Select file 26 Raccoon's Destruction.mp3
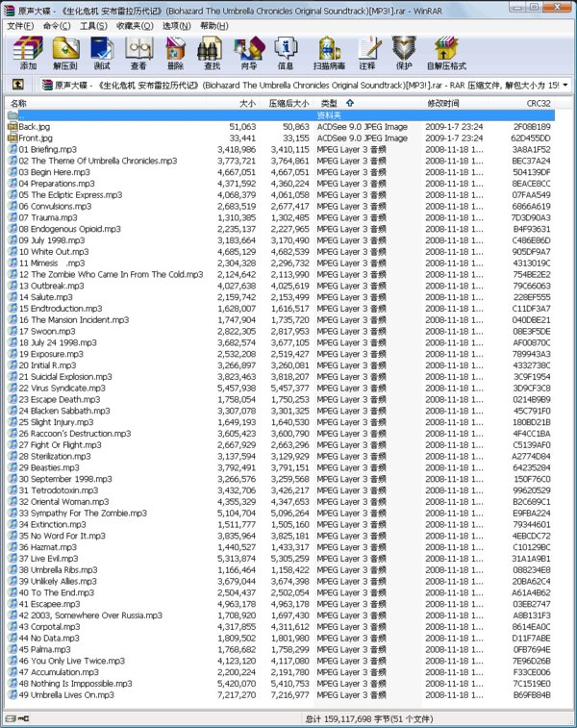 click(x=75, y=434)
